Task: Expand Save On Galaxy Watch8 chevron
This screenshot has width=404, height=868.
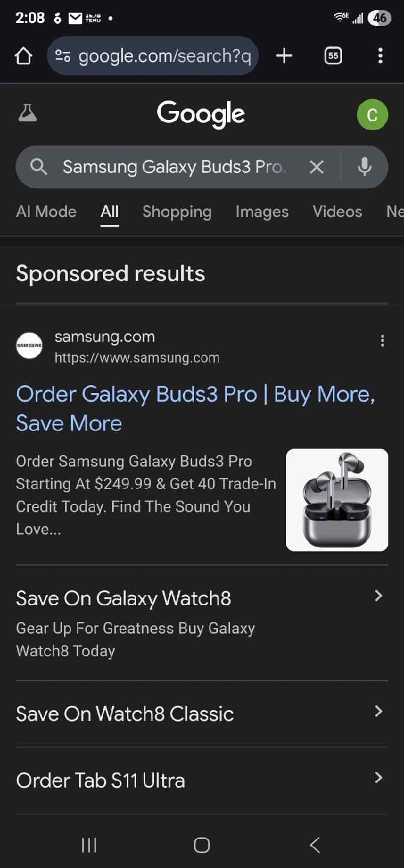Action: [x=378, y=596]
